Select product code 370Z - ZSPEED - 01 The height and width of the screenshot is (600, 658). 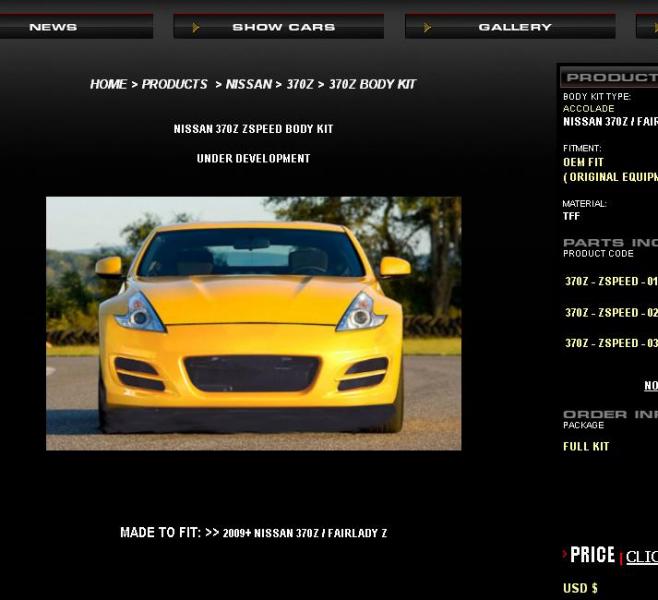point(611,281)
